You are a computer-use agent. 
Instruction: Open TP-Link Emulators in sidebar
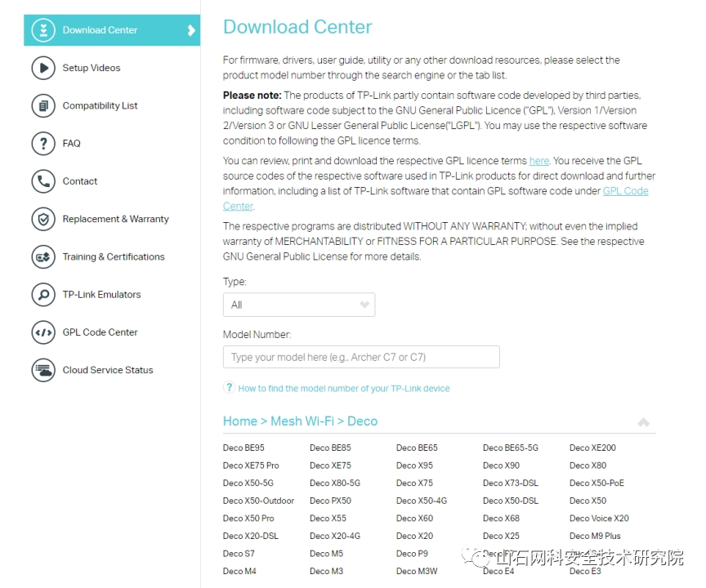101,295
